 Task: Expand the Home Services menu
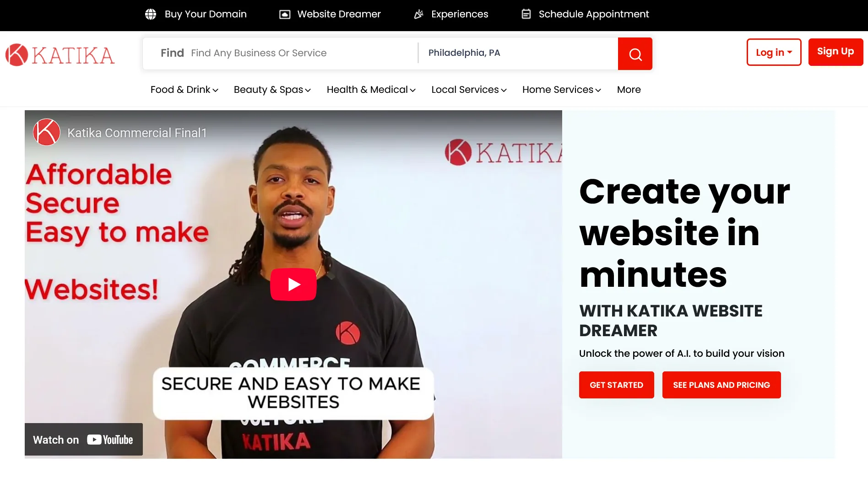click(x=562, y=90)
